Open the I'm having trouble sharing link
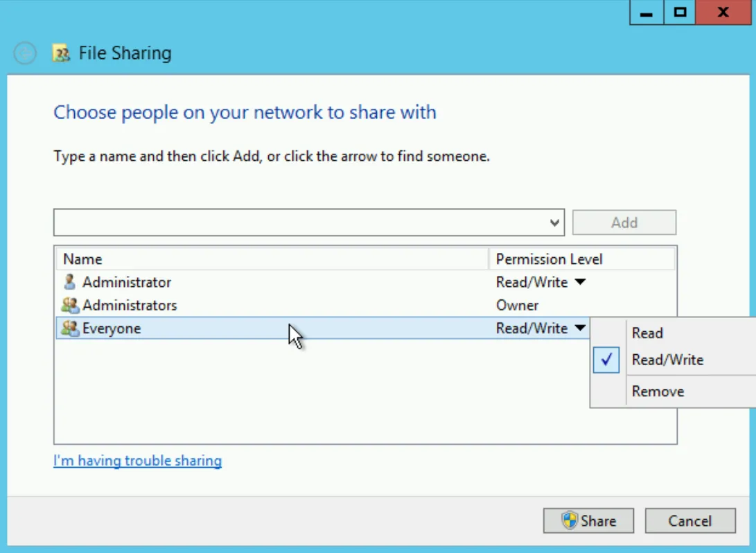The height and width of the screenshot is (553, 756). tap(137, 460)
